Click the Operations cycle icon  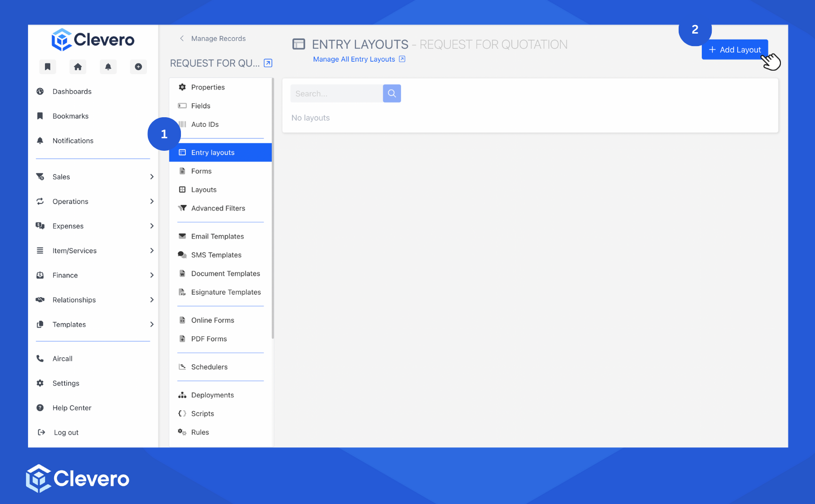click(40, 201)
